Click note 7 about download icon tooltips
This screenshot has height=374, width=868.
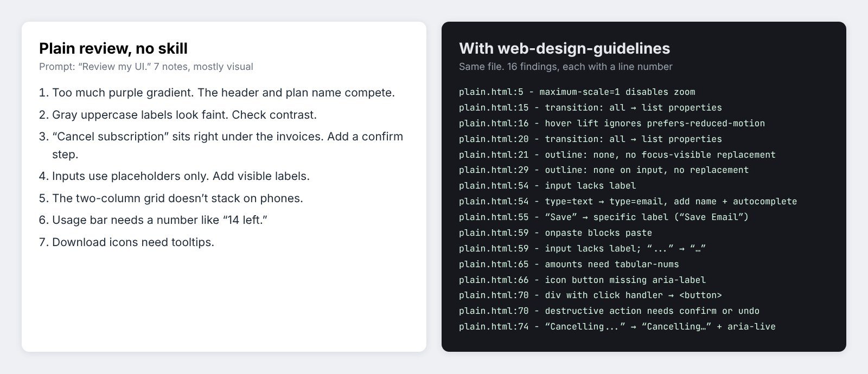click(x=126, y=242)
